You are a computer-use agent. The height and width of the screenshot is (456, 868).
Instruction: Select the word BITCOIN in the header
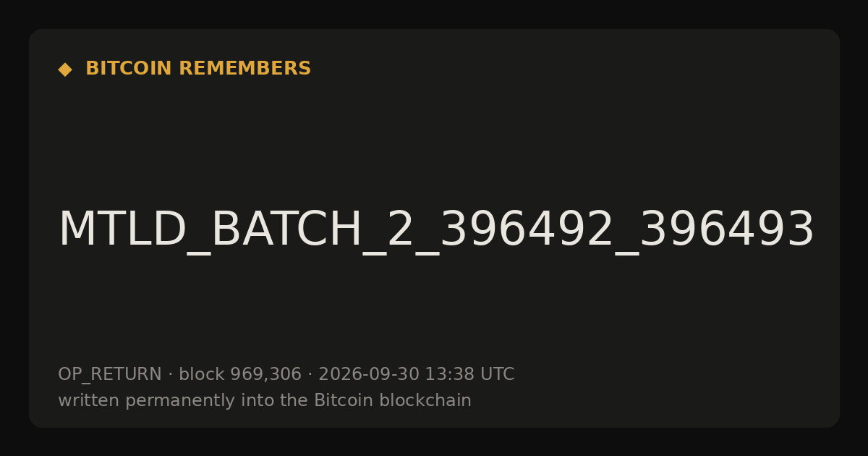coord(129,69)
